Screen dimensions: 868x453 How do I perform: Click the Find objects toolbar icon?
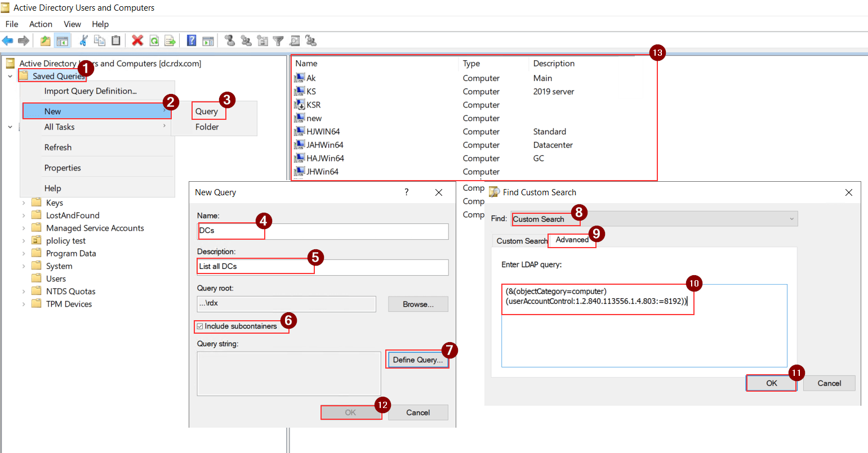click(295, 41)
